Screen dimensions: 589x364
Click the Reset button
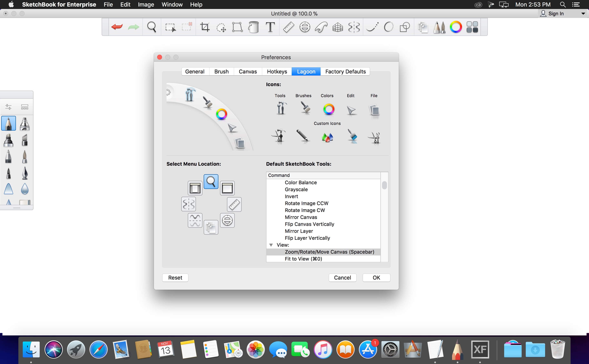pyautogui.click(x=175, y=277)
